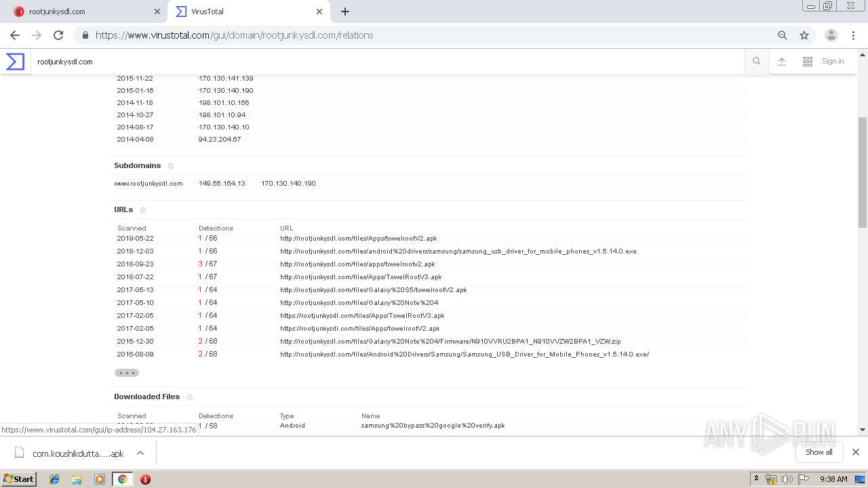
Task: Open the VirusTotal apps grid icon
Action: click(x=808, y=62)
